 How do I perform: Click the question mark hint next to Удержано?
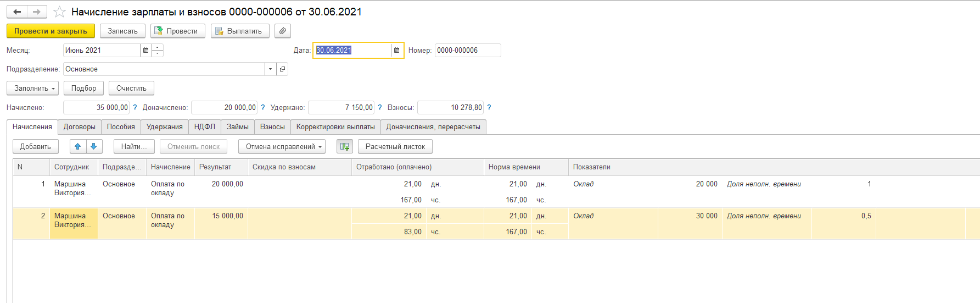(379, 108)
